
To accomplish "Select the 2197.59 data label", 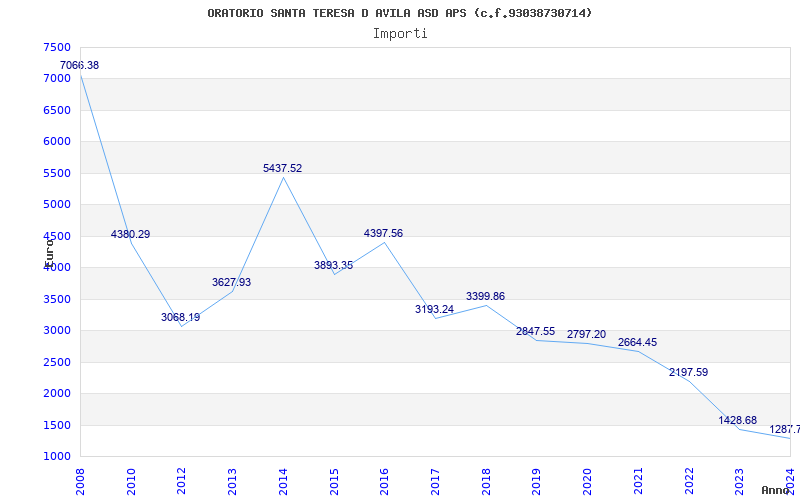I will (688, 372).
